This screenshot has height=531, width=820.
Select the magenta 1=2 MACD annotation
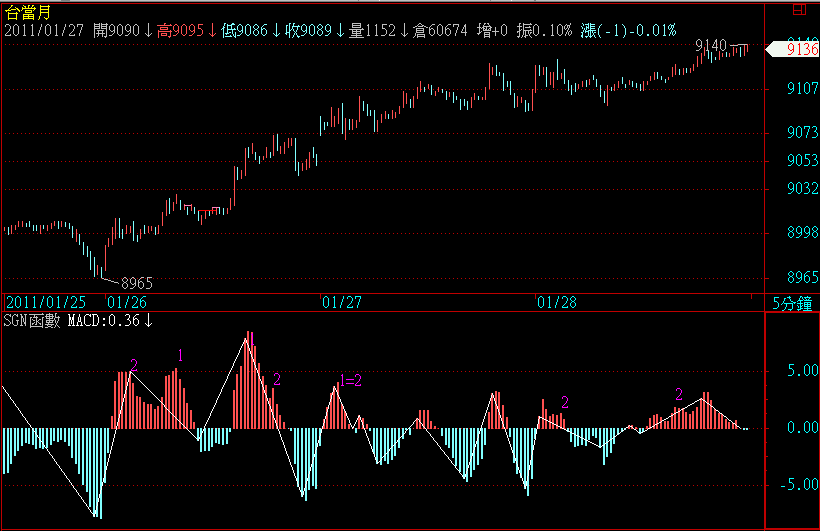pyautogui.click(x=350, y=380)
